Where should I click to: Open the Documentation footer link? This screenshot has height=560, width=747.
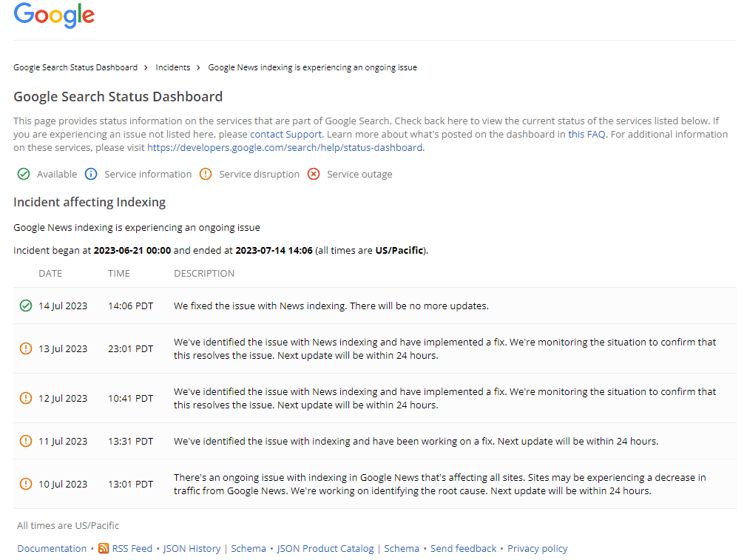[52, 549]
